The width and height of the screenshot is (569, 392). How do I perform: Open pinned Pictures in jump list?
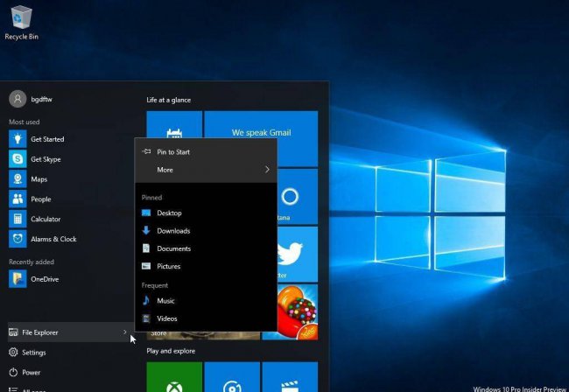point(206,266)
